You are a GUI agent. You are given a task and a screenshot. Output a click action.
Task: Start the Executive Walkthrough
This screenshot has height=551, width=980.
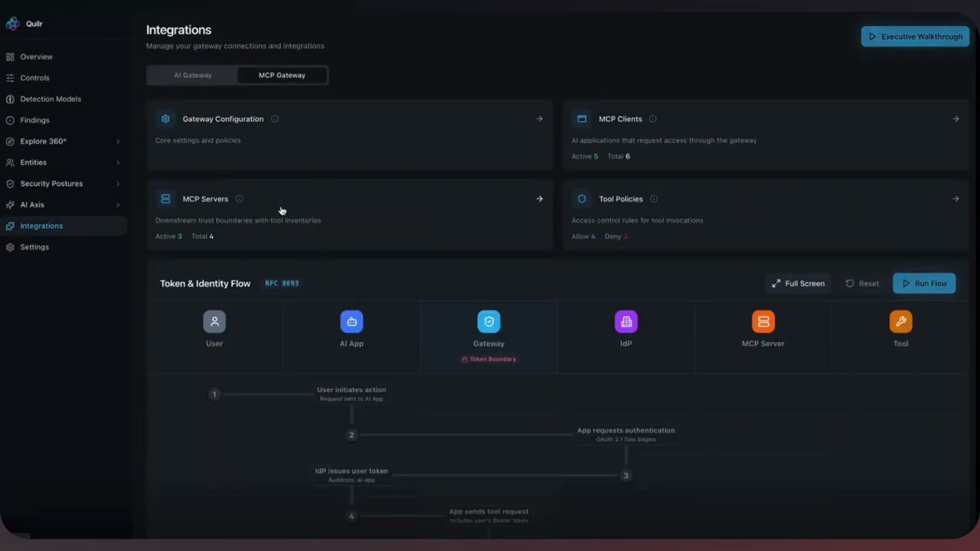(915, 37)
